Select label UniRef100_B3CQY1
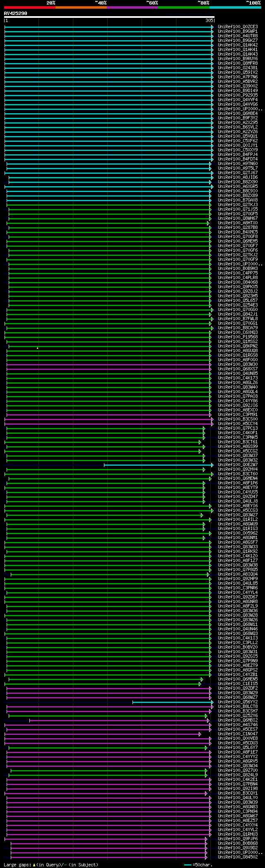 coord(238,793)
